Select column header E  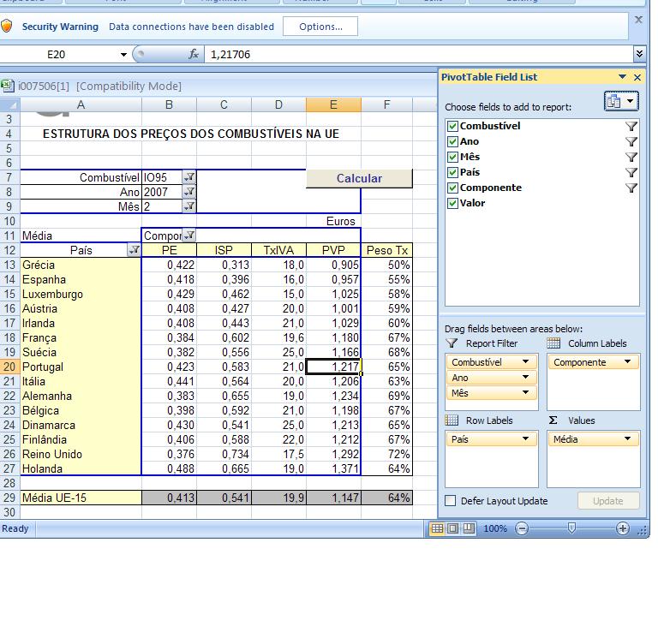[333, 104]
